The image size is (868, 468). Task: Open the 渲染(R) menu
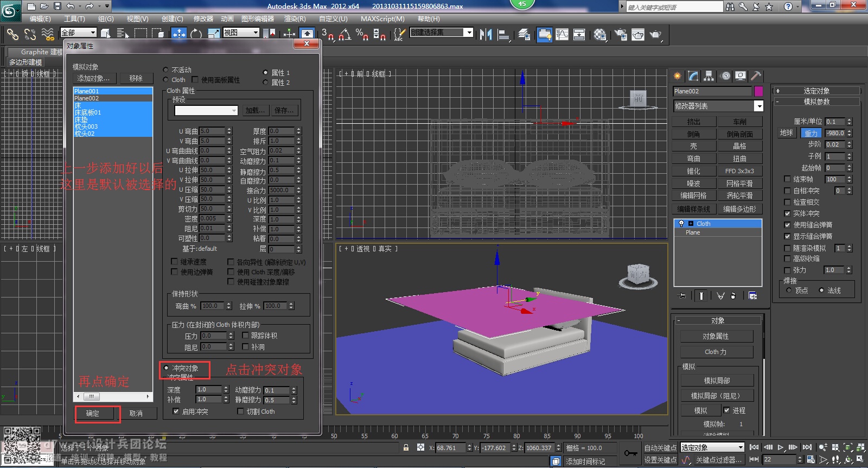[x=295, y=18]
